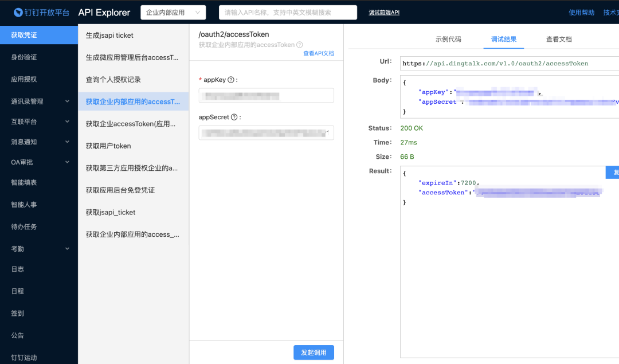Expand the 考勤 sidebar section
Screen dimensions: 619x364
[x=67, y=249]
